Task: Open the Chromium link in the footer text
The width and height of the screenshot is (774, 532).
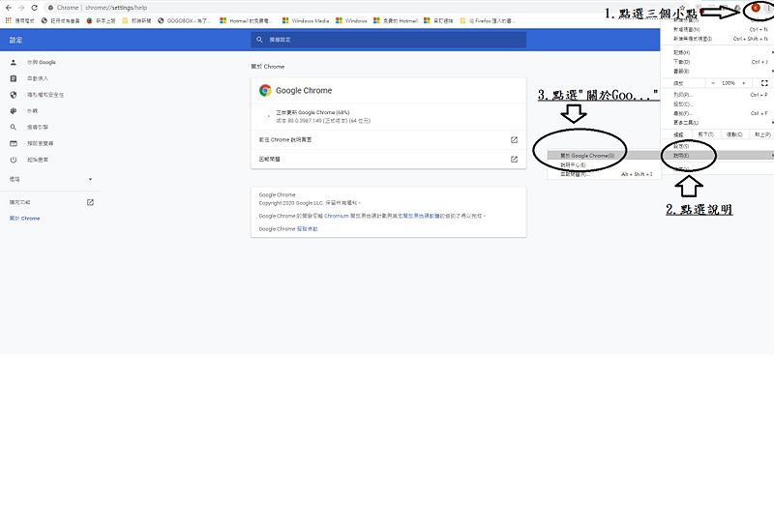Action: [x=336, y=216]
